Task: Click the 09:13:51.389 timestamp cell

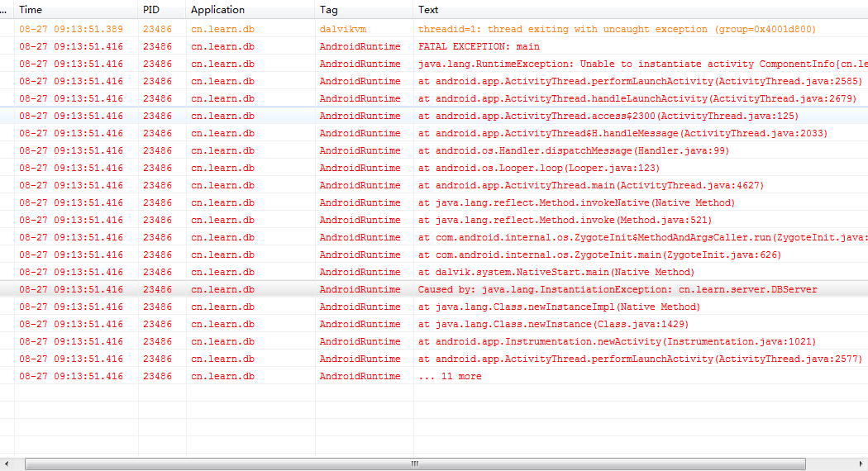Action: coord(71,29)
